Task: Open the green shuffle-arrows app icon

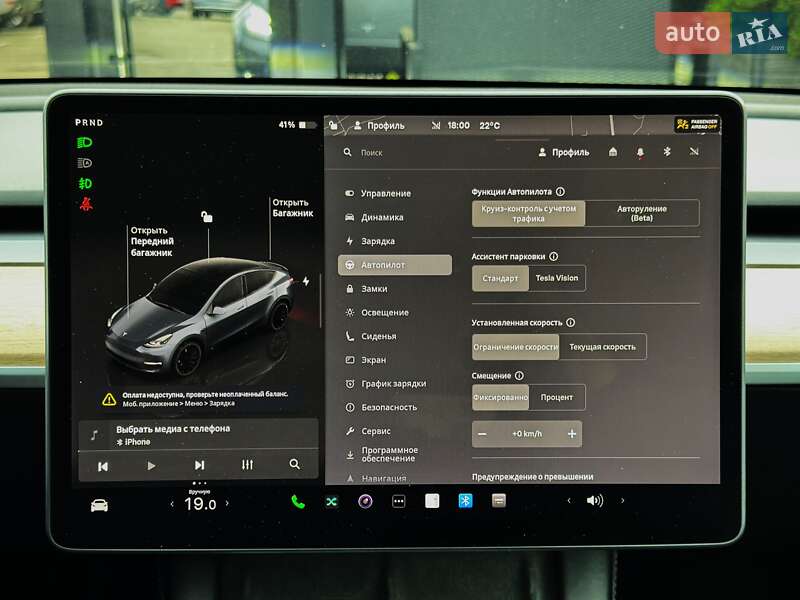Action: click(x=332, y=502)
